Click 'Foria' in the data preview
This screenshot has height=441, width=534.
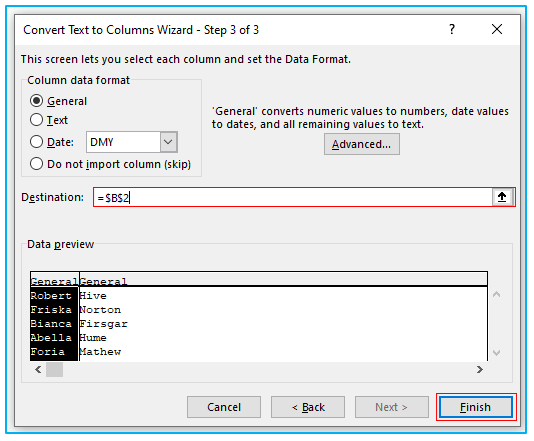click(x=48, y=351)
